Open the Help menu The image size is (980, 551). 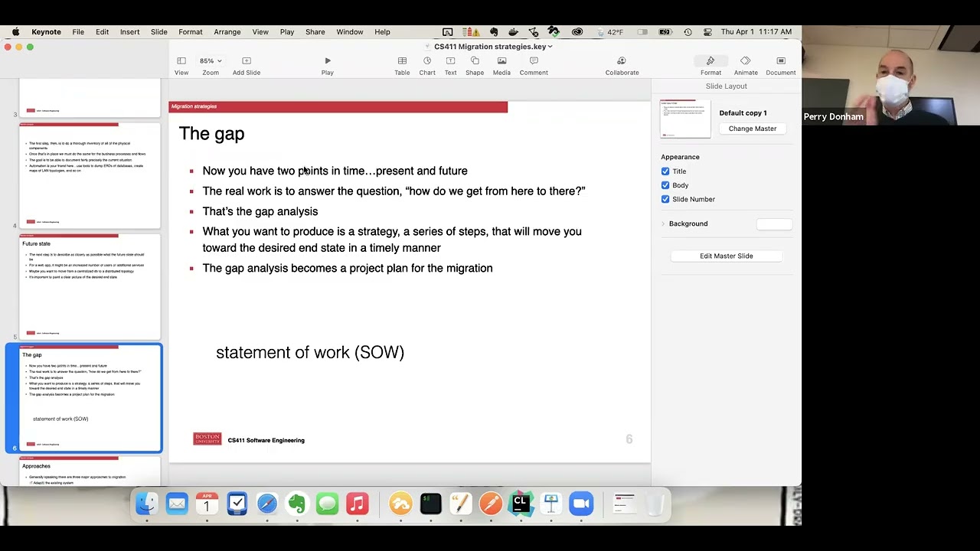tap(382, 32)
